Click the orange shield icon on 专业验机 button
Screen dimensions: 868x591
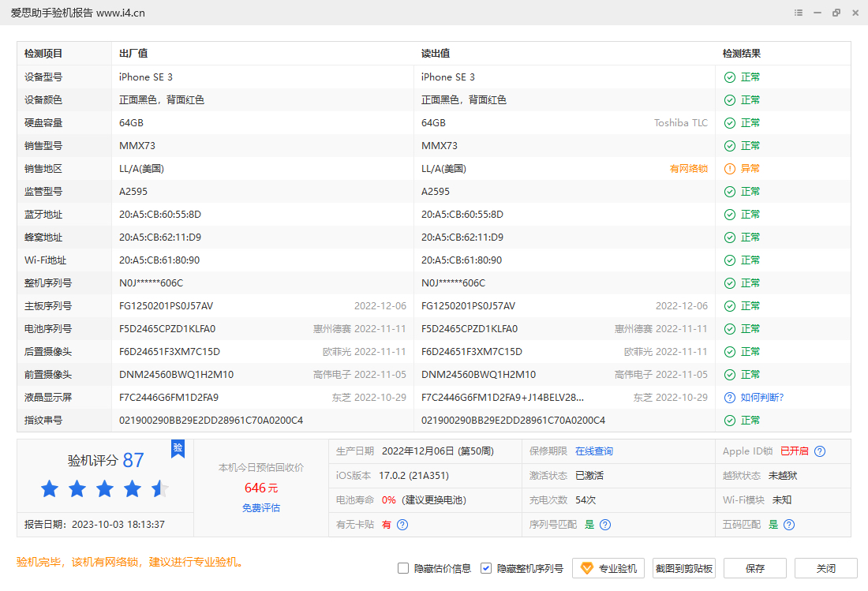(x=586, y=568)
